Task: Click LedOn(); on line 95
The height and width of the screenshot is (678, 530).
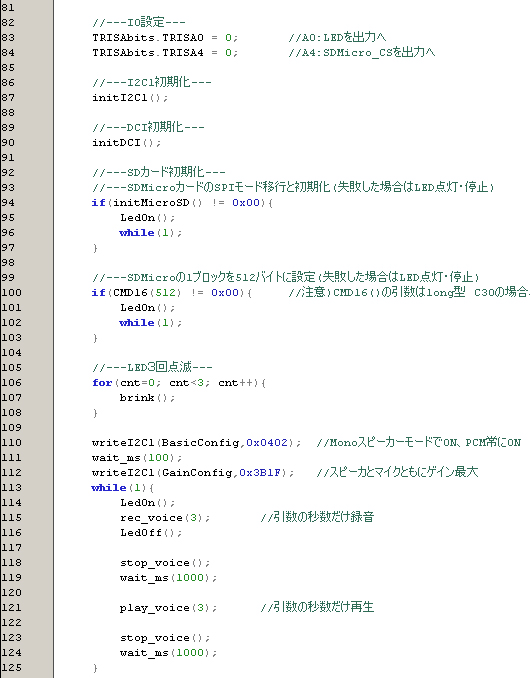Action: tap(147, 218)
